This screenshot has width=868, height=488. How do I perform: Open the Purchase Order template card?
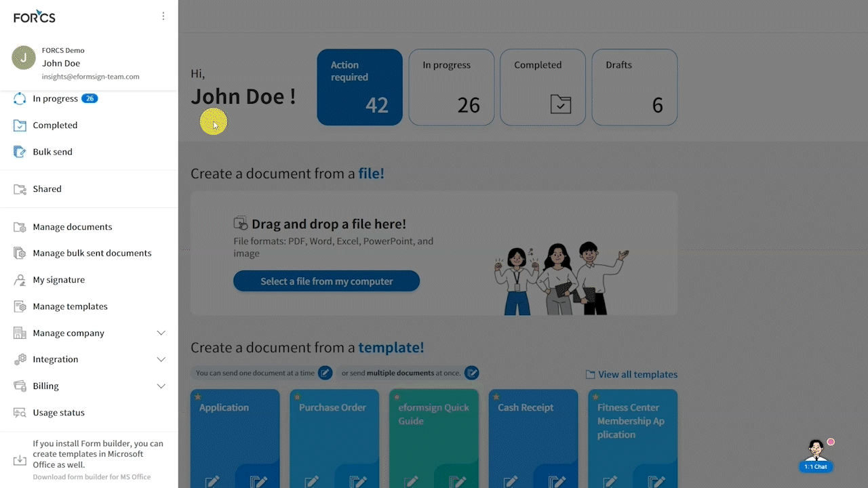334,439
